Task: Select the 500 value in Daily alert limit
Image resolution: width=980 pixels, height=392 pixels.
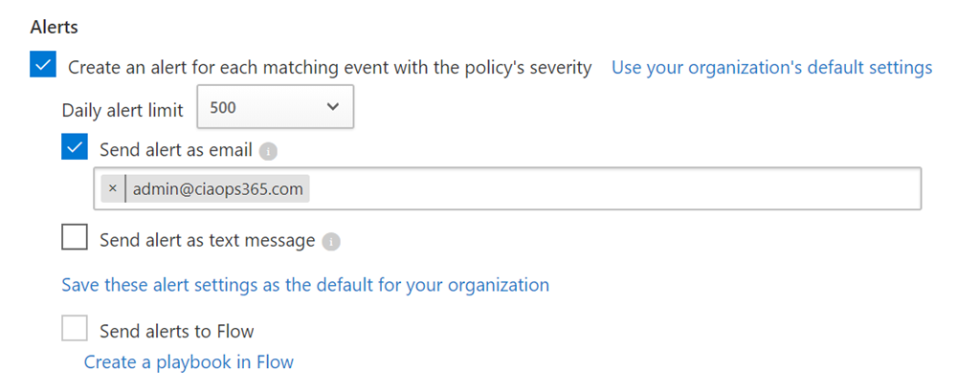Action: (224, 108)
